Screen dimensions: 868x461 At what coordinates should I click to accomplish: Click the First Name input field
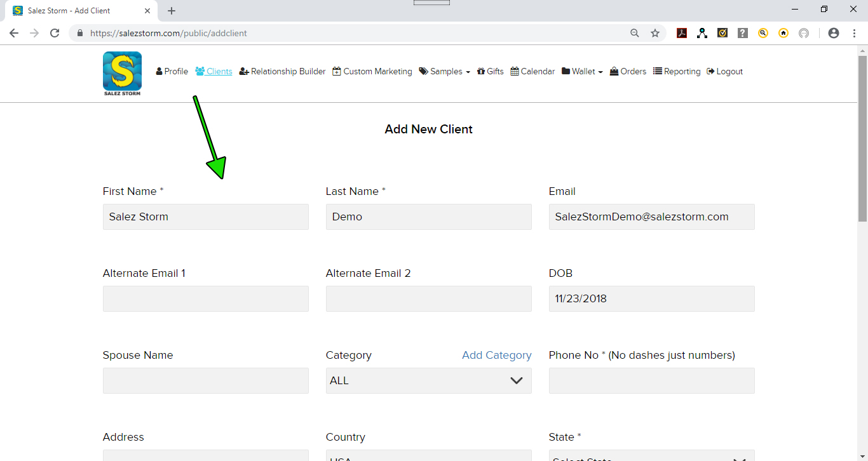[205, 217]
